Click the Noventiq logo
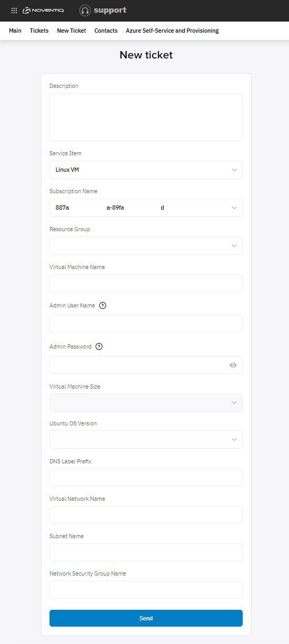Image resolution: width=289 pixels, height=644 pixels. [x=44, y=10]
